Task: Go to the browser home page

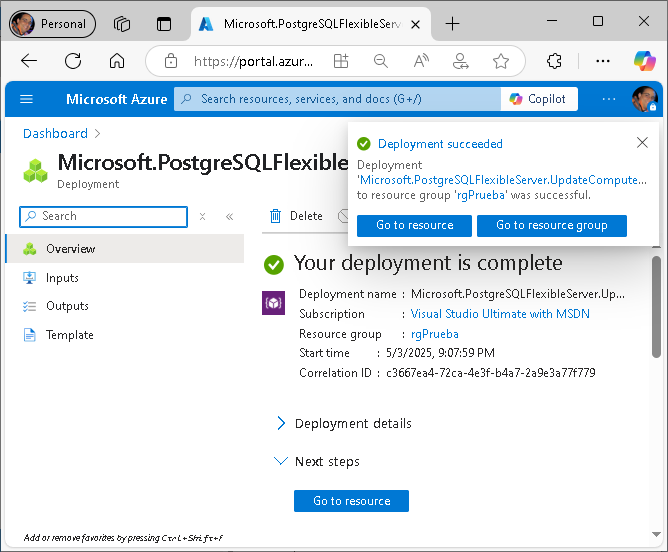Action: coord(117,61)
